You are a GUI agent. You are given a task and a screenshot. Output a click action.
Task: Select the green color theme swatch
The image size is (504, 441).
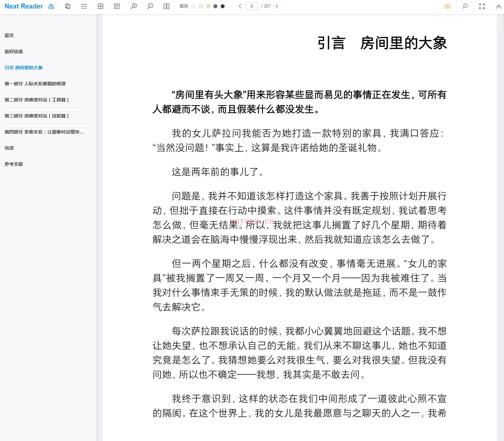(x=208, y=6)
